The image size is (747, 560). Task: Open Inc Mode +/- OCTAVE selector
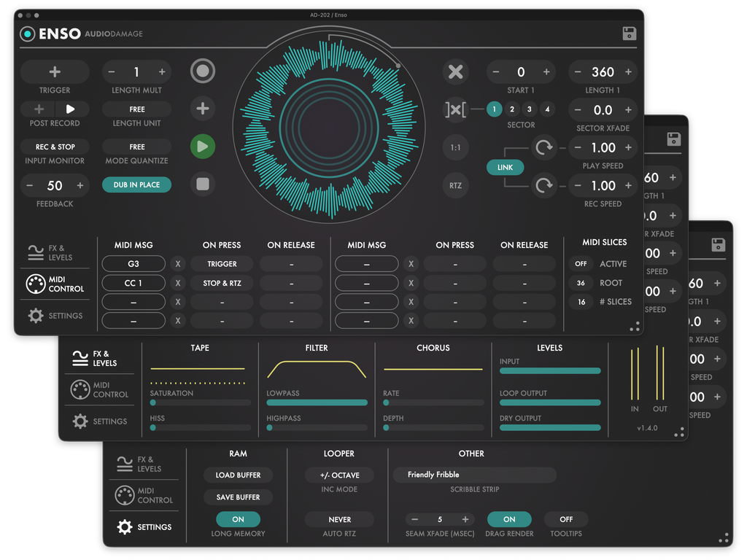(x=339, y=475)
